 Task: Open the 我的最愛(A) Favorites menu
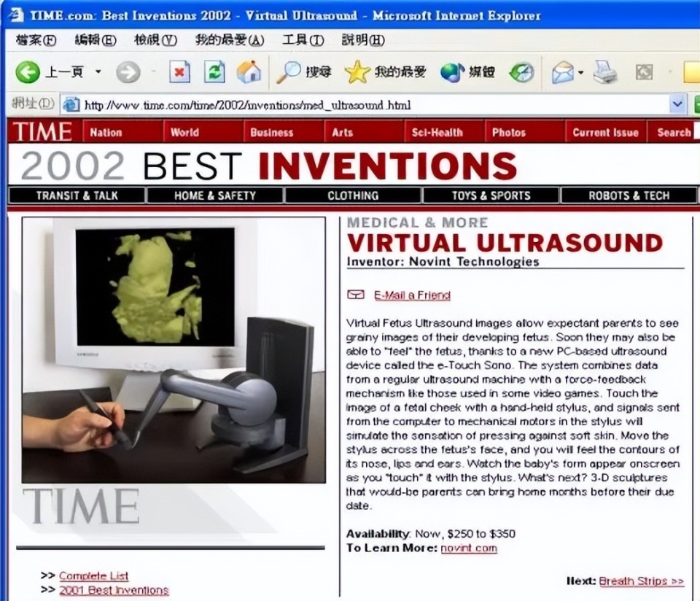[230, 40]
